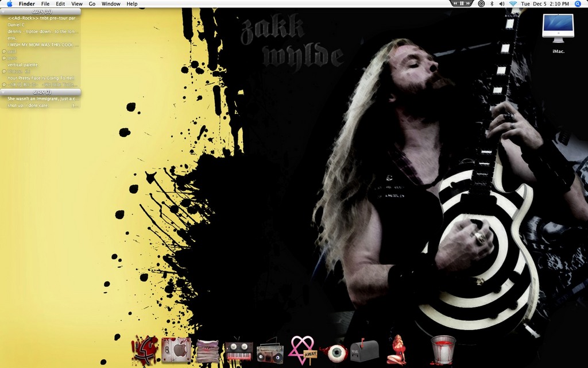The image size is (588, 368).
Task: Select buddy She wasn't an Immigrant
Action: (41, 99)
